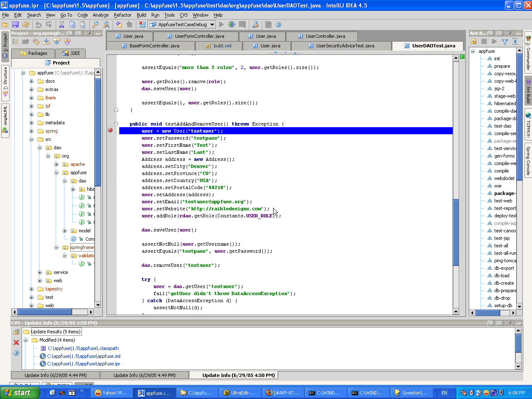Image resolution: width=532 pixels, height=399 pixels.
Task: Click the Project panel autoscroll from source icon
Action: (x=57, y=42)
